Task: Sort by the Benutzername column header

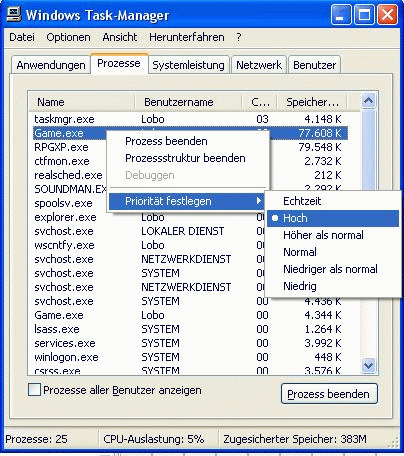Action: pyautogui.click(x=188, y=102)
